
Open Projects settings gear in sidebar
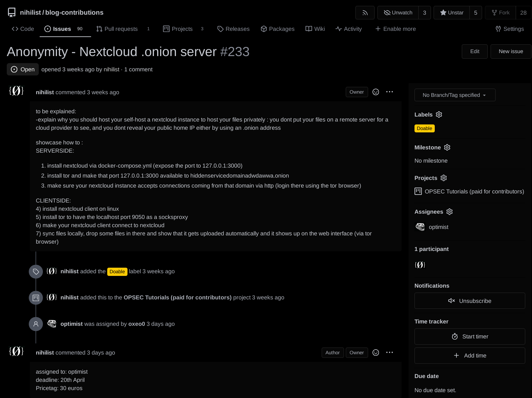click(x=444, y=178)
